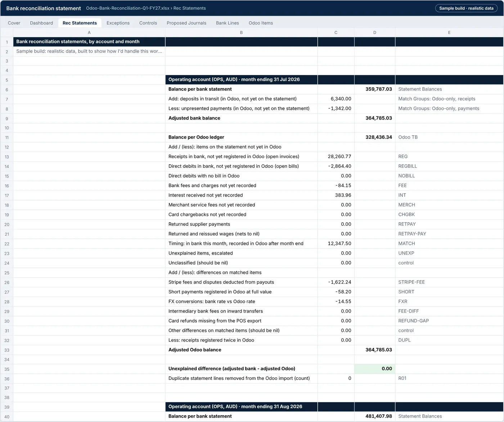
Task: Select the -2,864.40 direct debits value
Action: point(336,166)
